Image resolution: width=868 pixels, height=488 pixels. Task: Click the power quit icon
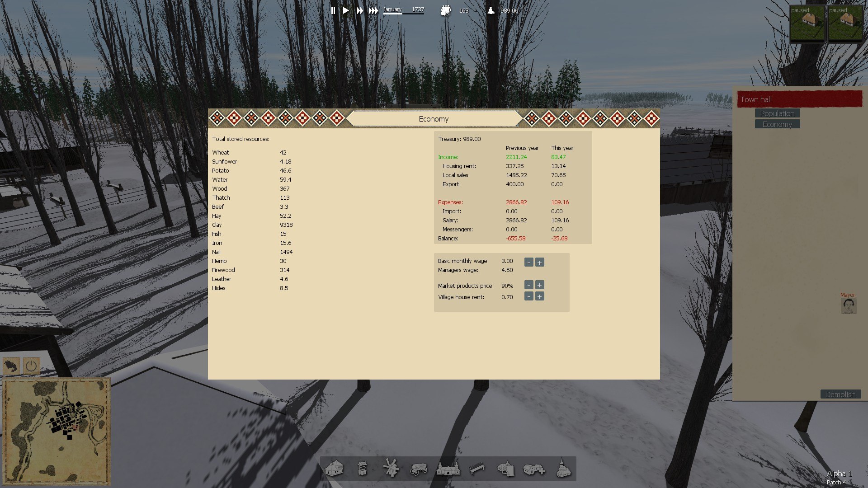[31, 366]
